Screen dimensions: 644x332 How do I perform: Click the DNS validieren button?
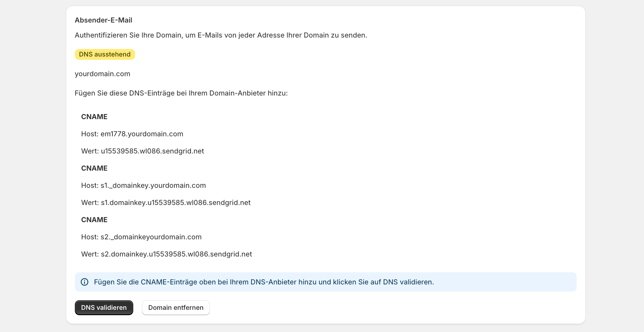click(104, 307)
